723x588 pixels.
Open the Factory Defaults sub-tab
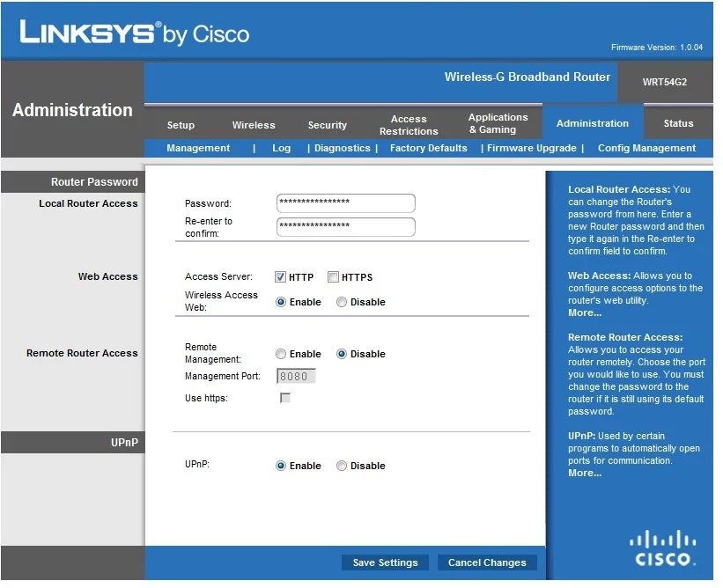click(x=428, y=148)
